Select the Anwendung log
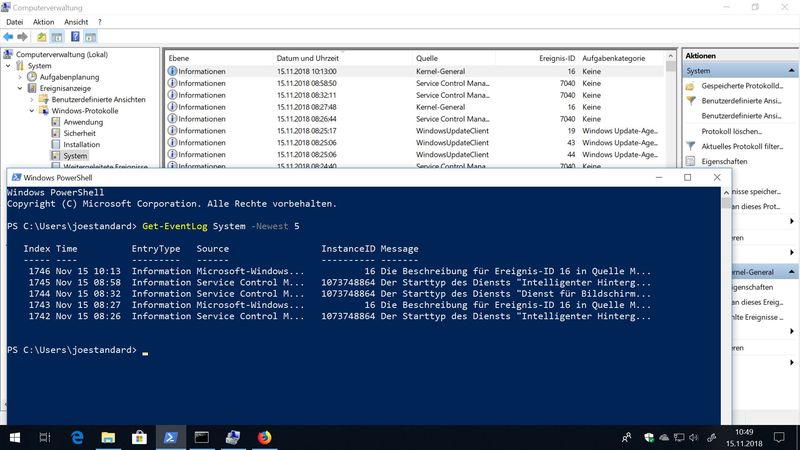800x450 pixels. pyautogui.click(x=83, y=122)
